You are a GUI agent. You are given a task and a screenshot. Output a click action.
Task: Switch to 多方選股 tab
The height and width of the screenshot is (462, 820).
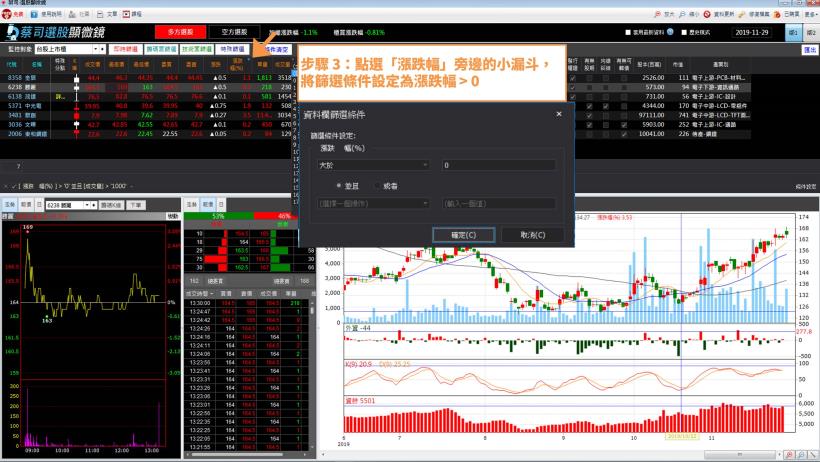[180, 32]
